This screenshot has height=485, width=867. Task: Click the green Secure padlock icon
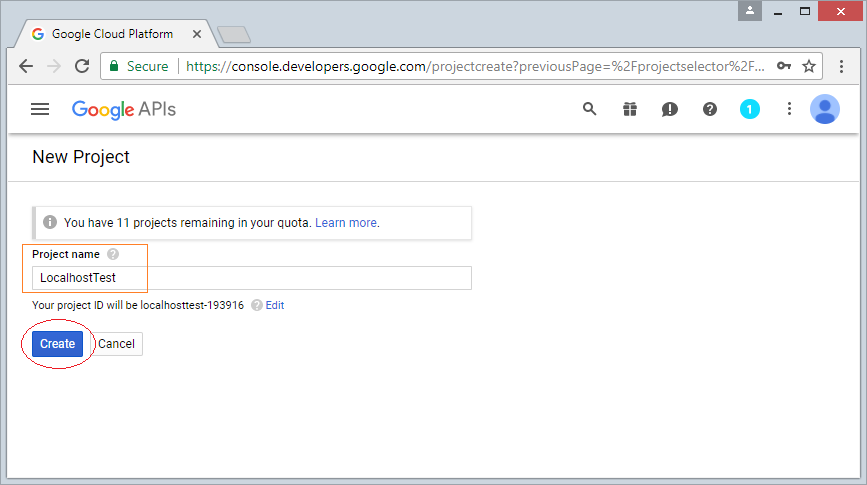tap(114, 66)
